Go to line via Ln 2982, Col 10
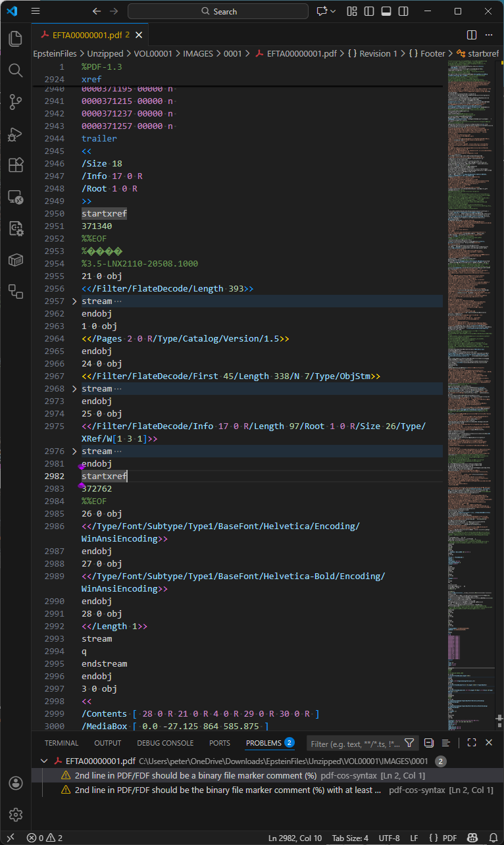The width and height of the screenshot is (504, 845). [295, 838]
